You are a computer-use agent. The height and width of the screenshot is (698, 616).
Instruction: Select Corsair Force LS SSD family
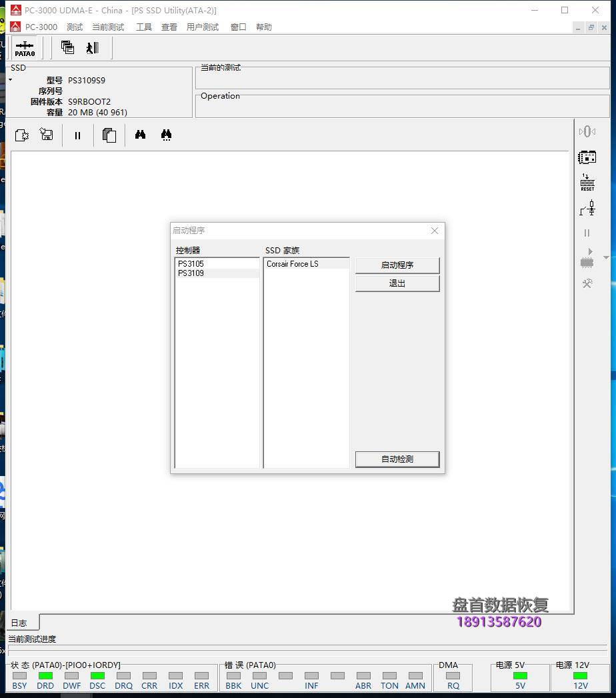[293, 263]
